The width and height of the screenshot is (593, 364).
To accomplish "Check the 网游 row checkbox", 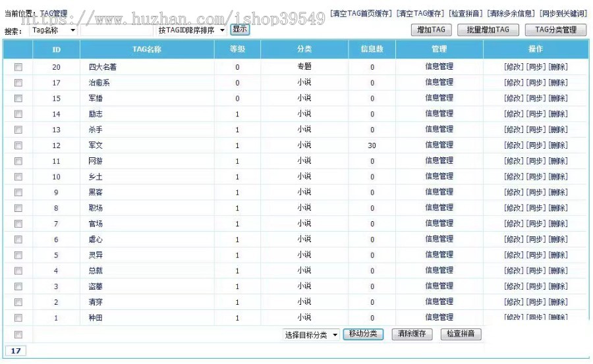I will click(x=18, y=161).
